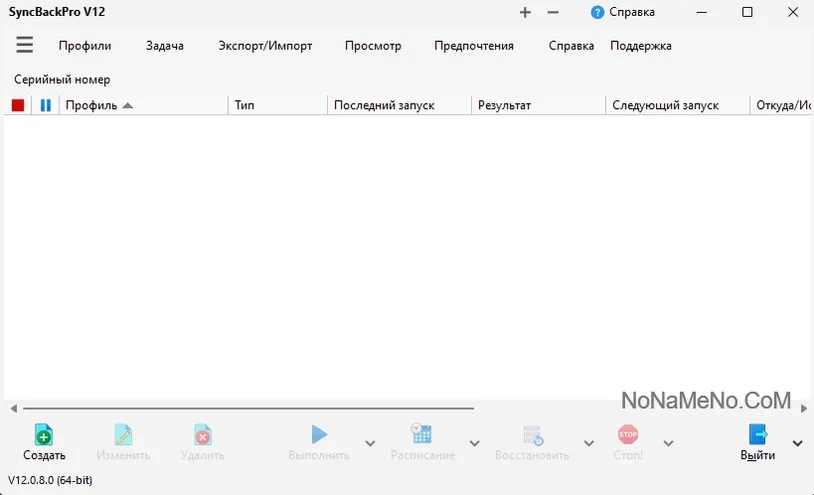This screenshot has height=495, width=814.
Task: Click the Изменить pencil icon
Action: coord(123,435)
